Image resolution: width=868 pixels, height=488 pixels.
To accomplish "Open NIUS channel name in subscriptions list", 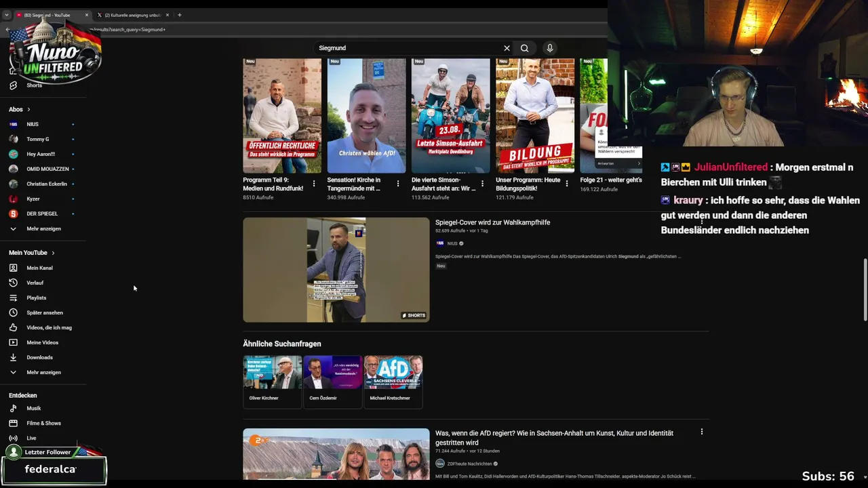I will (33, 124).
